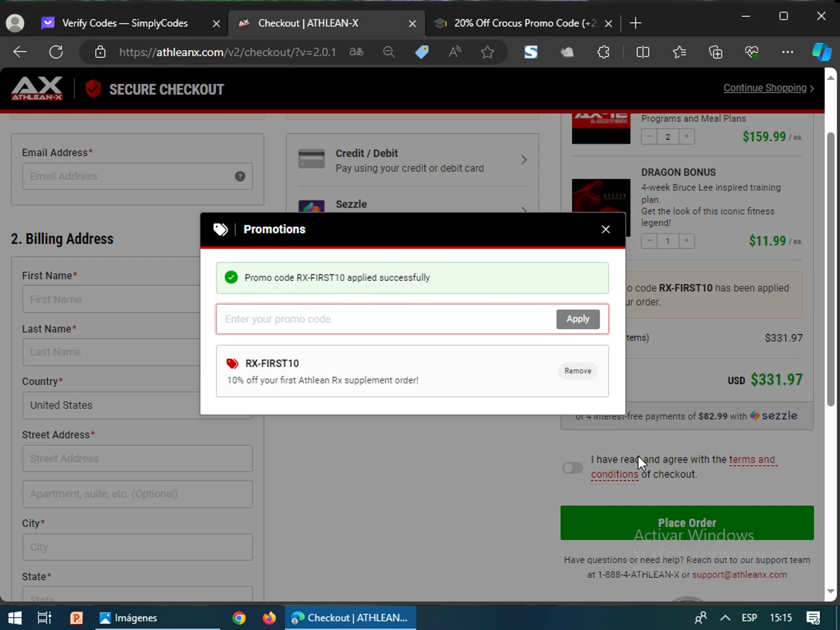Screen dimensions: 840x630
Task: Decrease the AX-12 program quantity
Action: click(649, 137)
